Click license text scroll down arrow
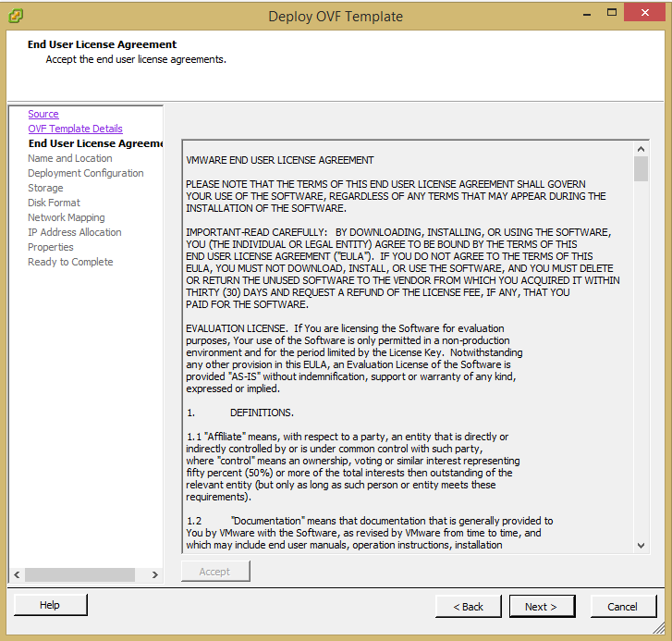 pyautogui.click(x=641, y=546)
